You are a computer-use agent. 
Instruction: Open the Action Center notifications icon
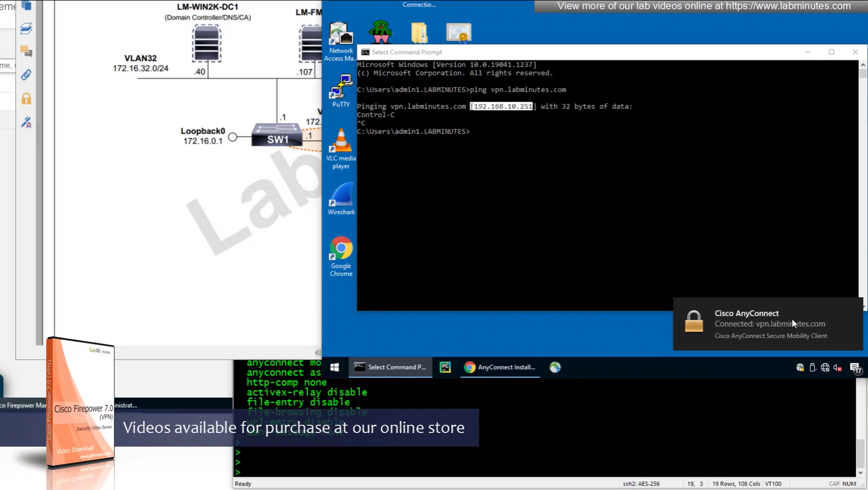pyautogui.click(x=855, y=368)
